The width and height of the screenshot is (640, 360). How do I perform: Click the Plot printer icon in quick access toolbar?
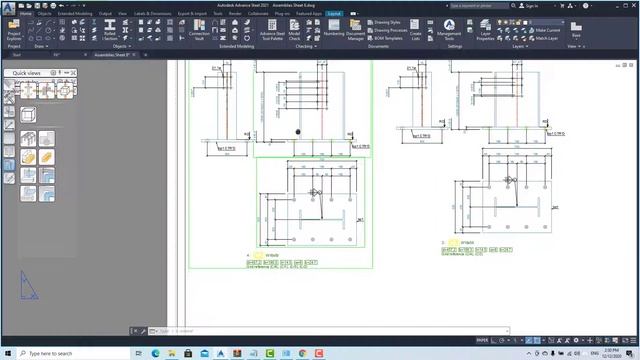(53, 6)
